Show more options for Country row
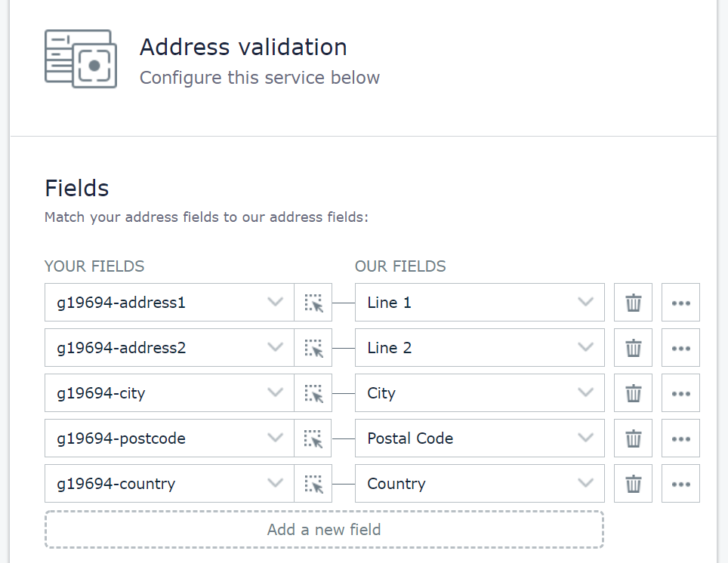728x563 pixels. [x=680, y=484]
